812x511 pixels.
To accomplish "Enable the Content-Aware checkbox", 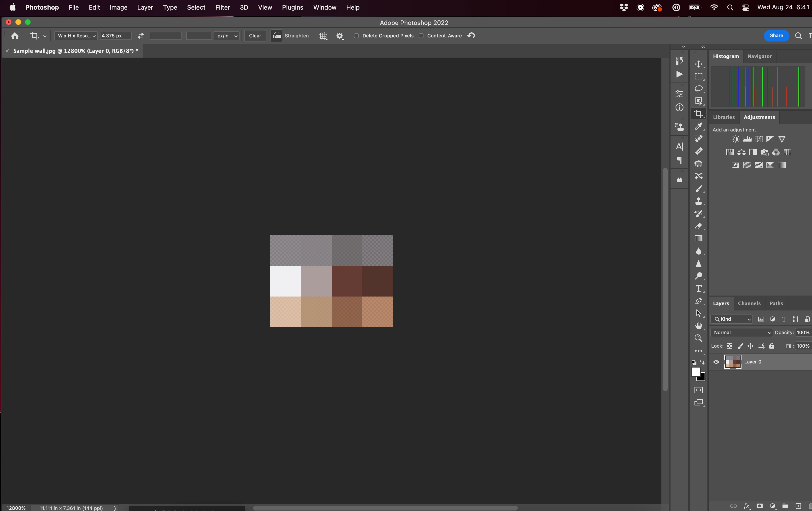I will [421, 36].
